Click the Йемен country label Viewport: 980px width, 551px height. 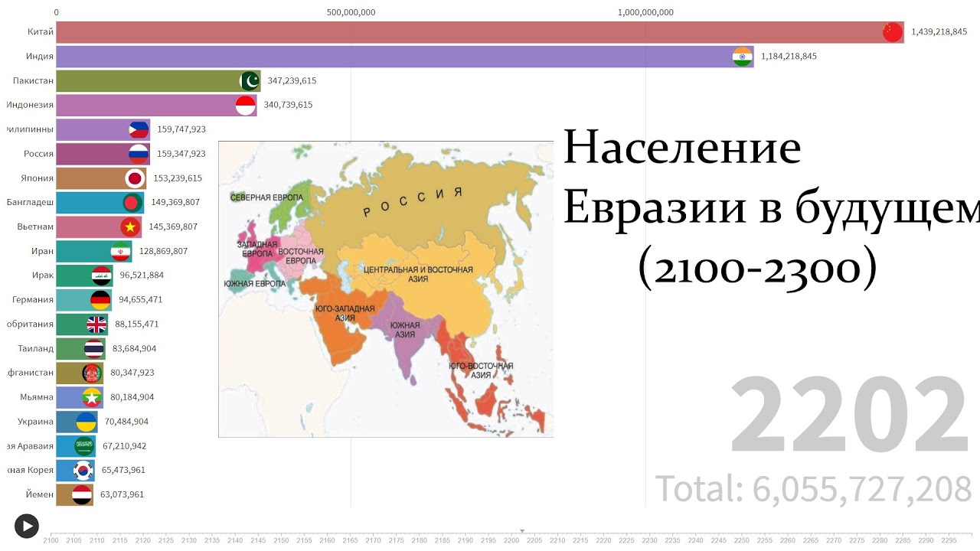41,494
